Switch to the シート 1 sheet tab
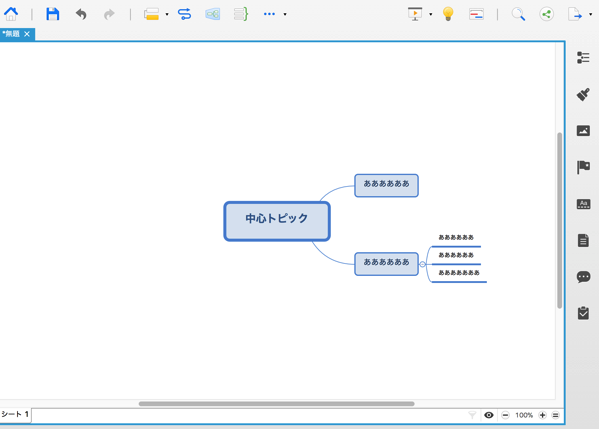Viewport: 599px width, 429px height. tap(15, 414)
